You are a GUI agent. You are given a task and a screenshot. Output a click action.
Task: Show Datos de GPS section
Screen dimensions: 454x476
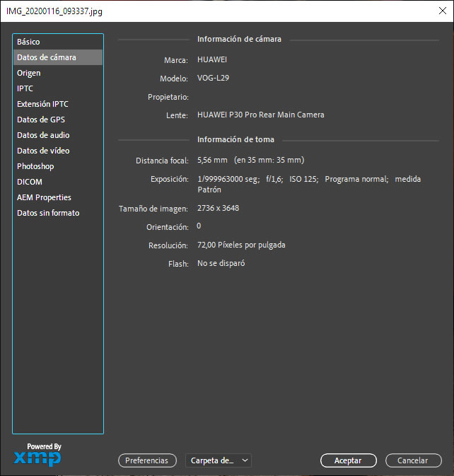click(58, 120)
